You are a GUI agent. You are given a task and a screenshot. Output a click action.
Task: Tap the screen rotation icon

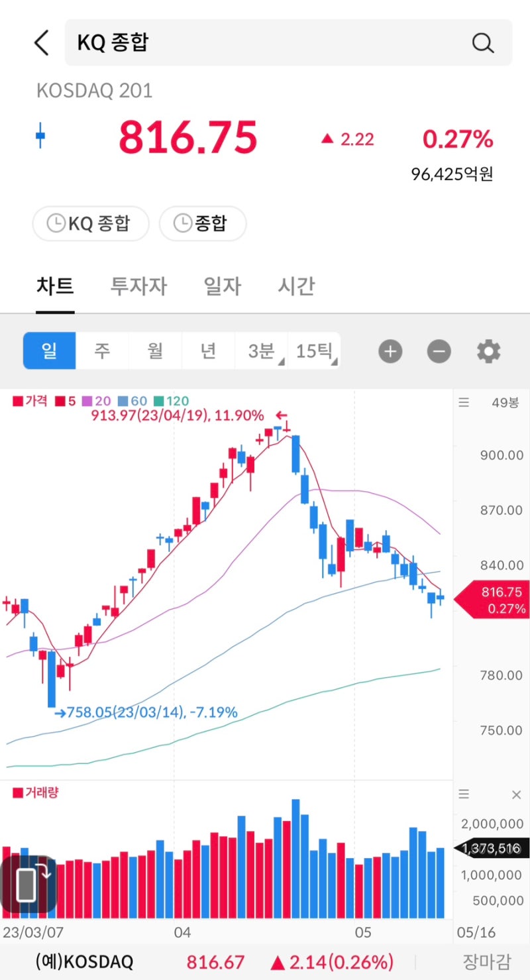pyautogui.click(x=28, y=884)
